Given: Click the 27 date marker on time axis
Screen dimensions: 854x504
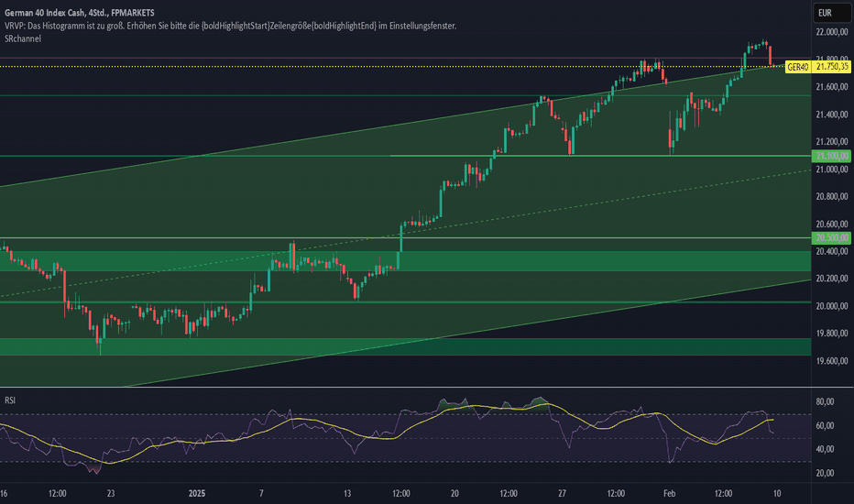Looking at the screenshot, I should [562, 494].
